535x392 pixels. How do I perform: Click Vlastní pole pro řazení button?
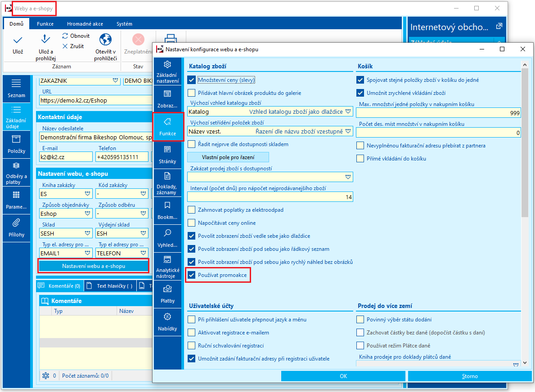pos(228,157)
